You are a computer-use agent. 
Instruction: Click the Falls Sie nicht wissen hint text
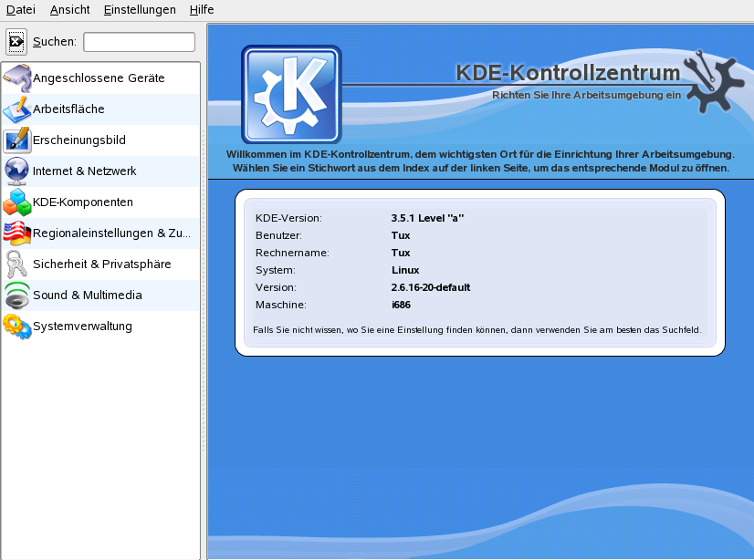point(477,330)
